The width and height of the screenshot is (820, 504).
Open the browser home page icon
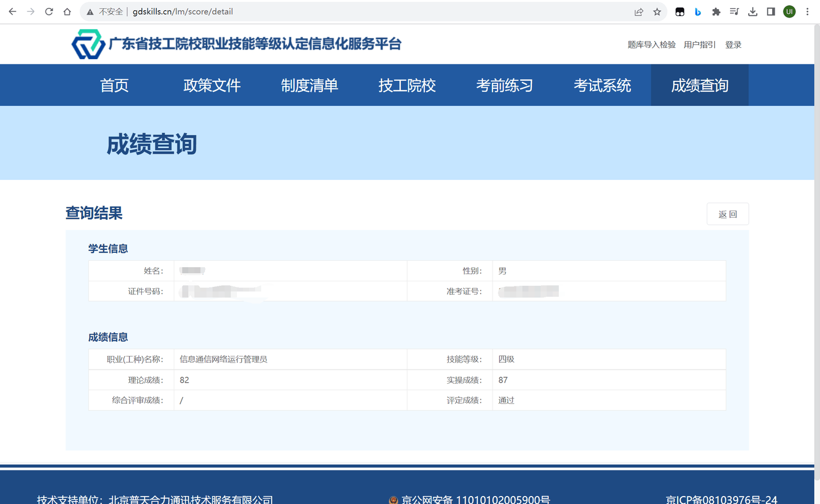67,11
